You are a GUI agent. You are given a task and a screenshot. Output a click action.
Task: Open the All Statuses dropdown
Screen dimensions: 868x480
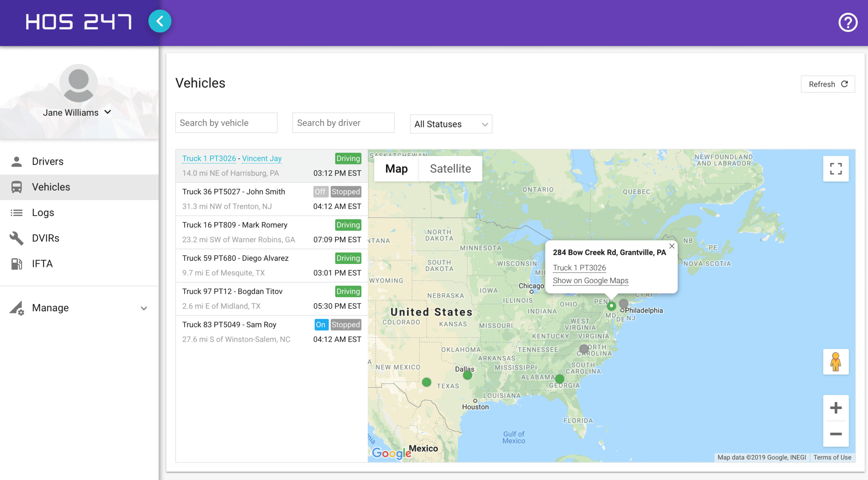[451, 124]
